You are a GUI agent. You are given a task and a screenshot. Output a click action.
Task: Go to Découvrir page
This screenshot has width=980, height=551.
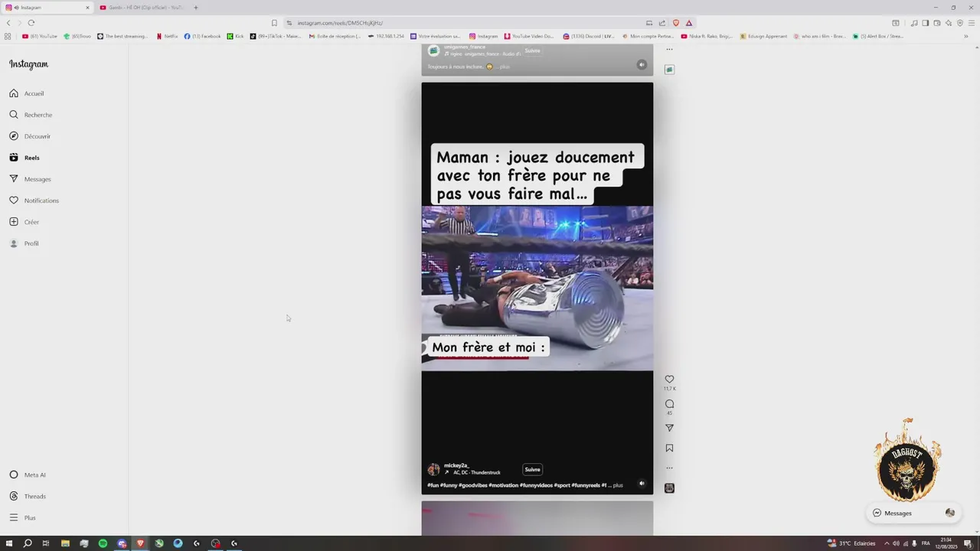click(x=30, y=136)
